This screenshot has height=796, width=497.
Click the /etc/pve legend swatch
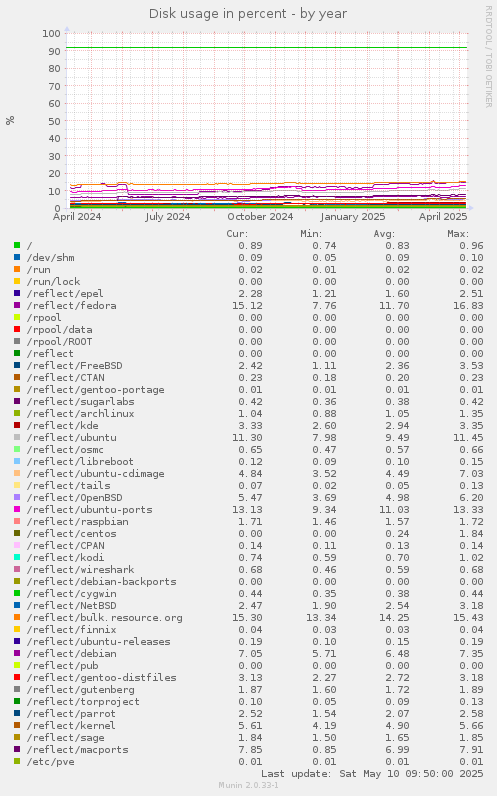coord(17,761)
